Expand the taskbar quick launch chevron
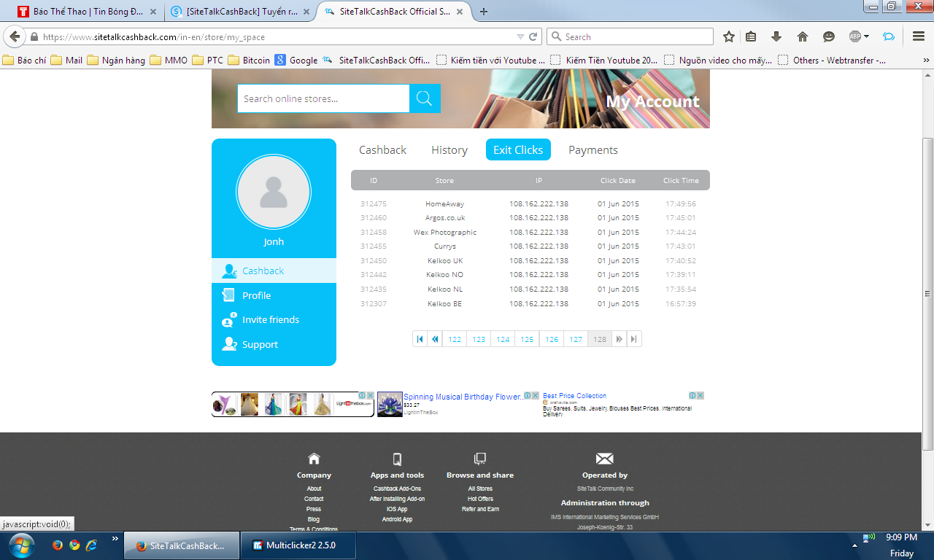The image size is (934, 560). (115, 539)
